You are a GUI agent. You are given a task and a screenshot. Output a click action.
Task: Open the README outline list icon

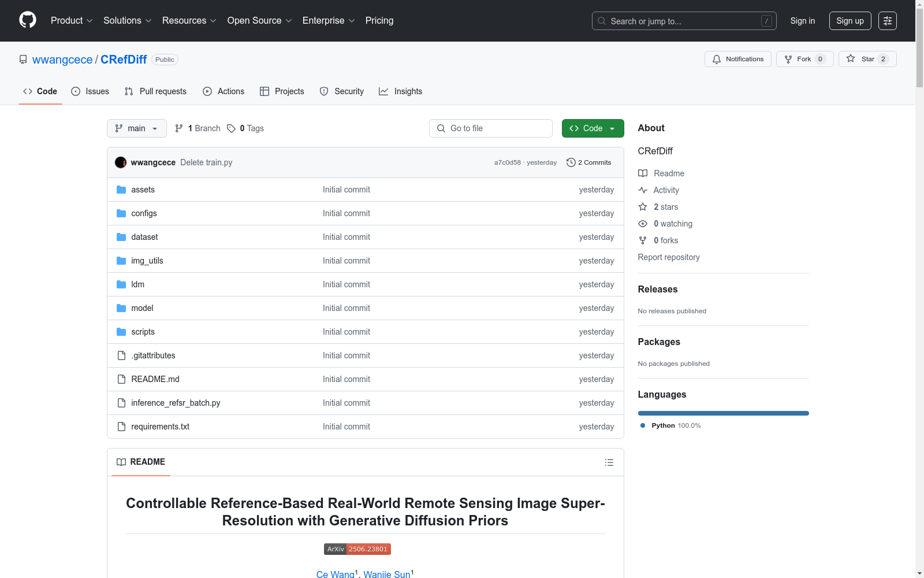coord(609,462)
